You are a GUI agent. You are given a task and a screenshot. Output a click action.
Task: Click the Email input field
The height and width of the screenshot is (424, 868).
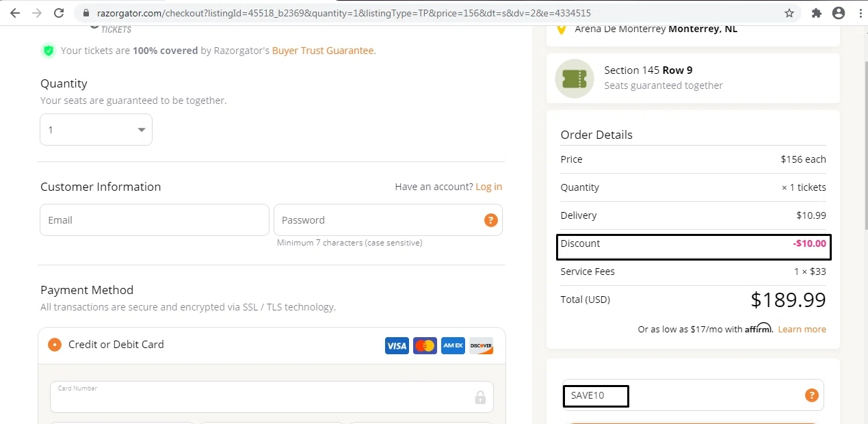(155, 220)
